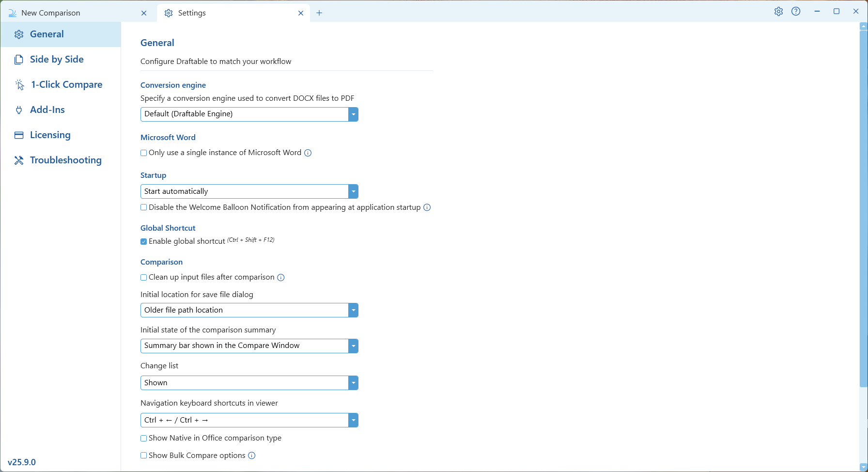Click info icon next to Welcome Balloon option

pos(427,207)
